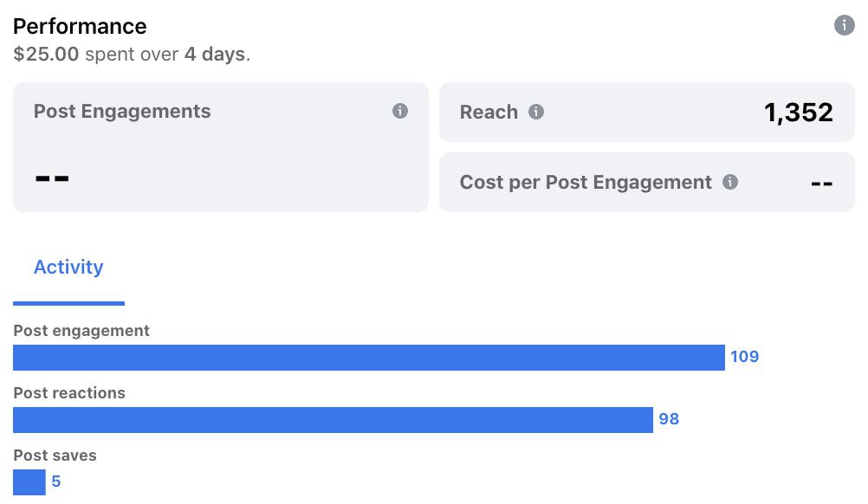Click the Post engagement label

(x=81, y=331)
